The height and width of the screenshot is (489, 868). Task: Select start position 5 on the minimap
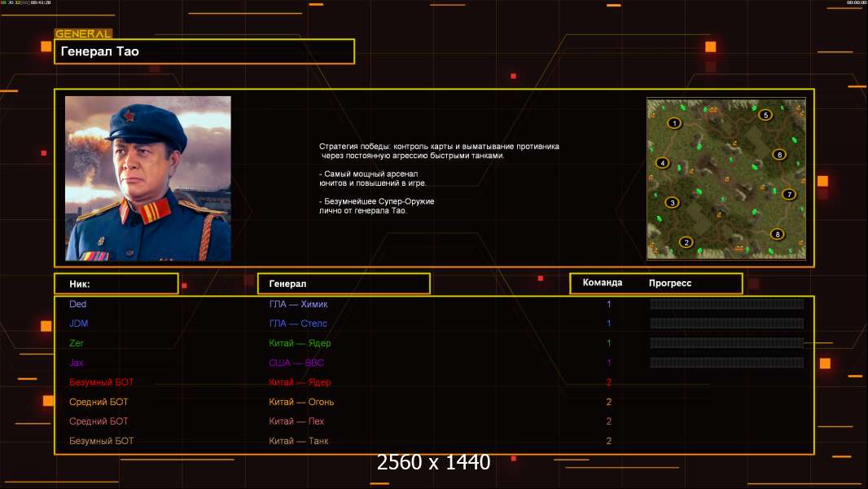[x=765, y=115]
